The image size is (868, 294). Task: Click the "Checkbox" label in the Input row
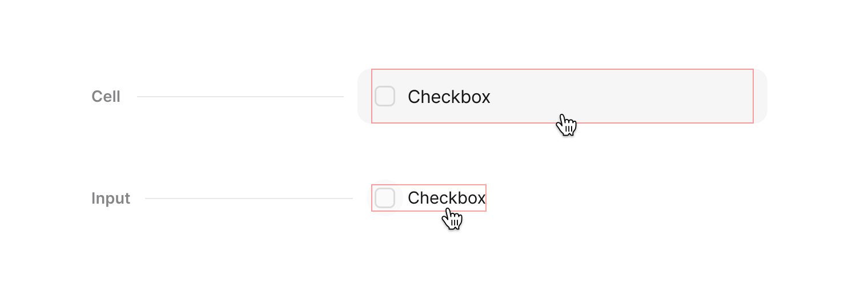(447, 198)
